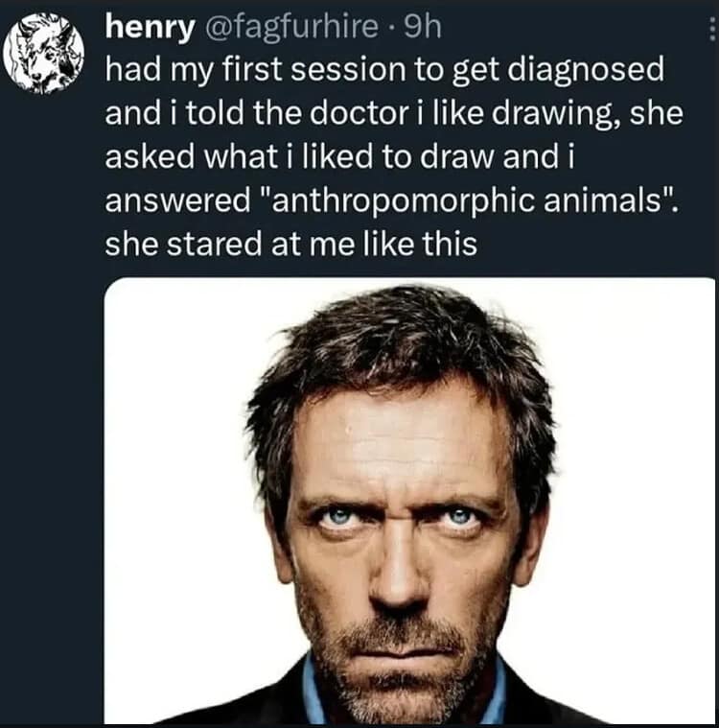Open the @fagfurhire handle link
Viewport: 719px width, 728px height.
tap(287, 29)
